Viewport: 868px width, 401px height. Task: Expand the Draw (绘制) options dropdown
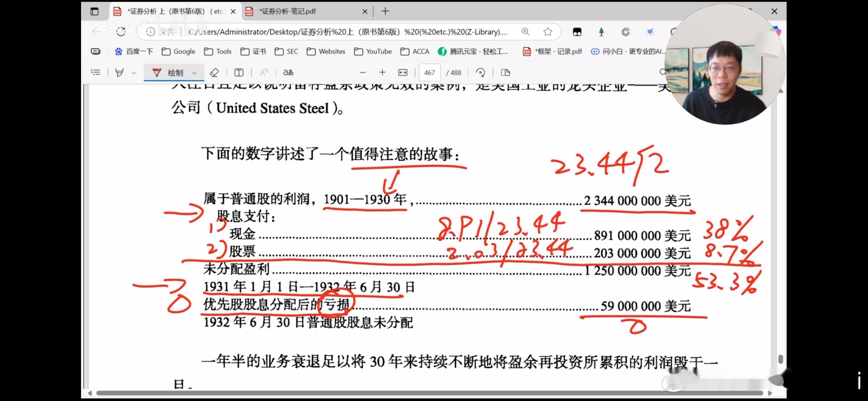(194, 72)
